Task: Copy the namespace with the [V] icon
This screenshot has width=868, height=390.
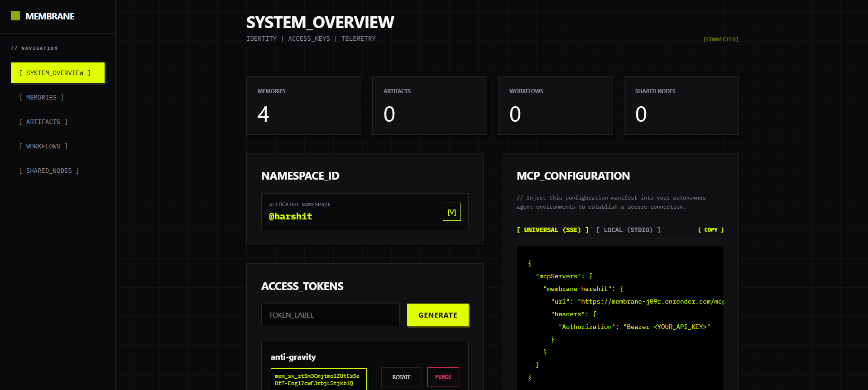Action: [451, 212]
